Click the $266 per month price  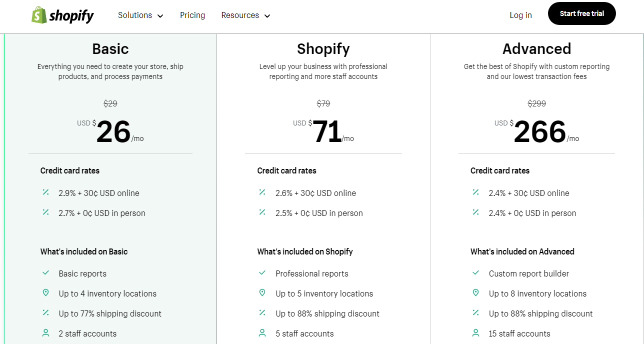(537, 131)
